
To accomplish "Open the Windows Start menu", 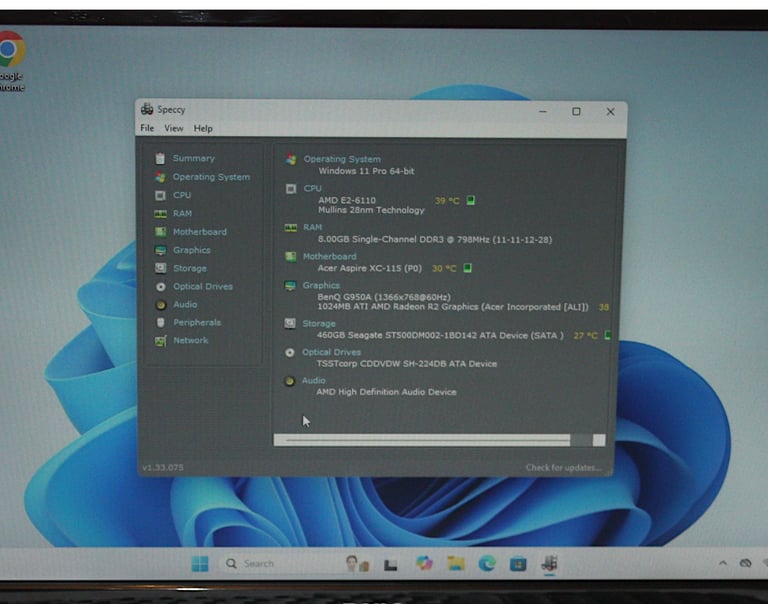I will (200, 564).
